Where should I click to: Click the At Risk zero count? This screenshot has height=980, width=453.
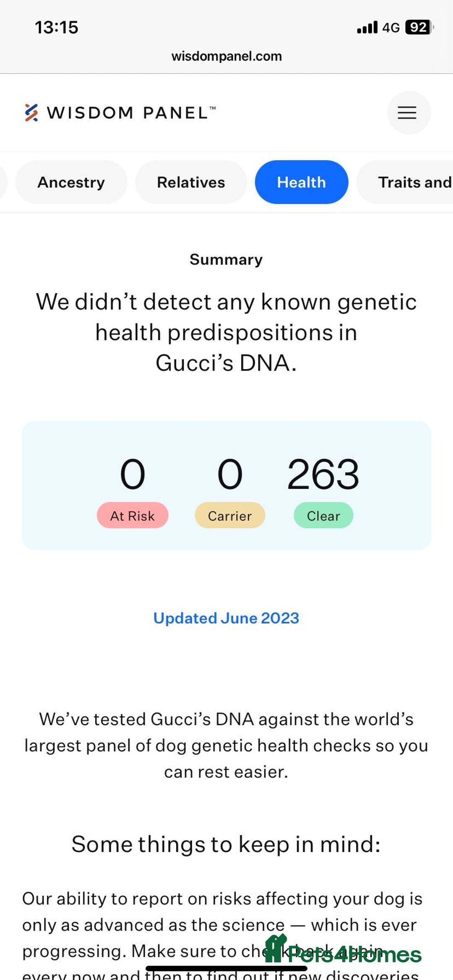(133, 474)
